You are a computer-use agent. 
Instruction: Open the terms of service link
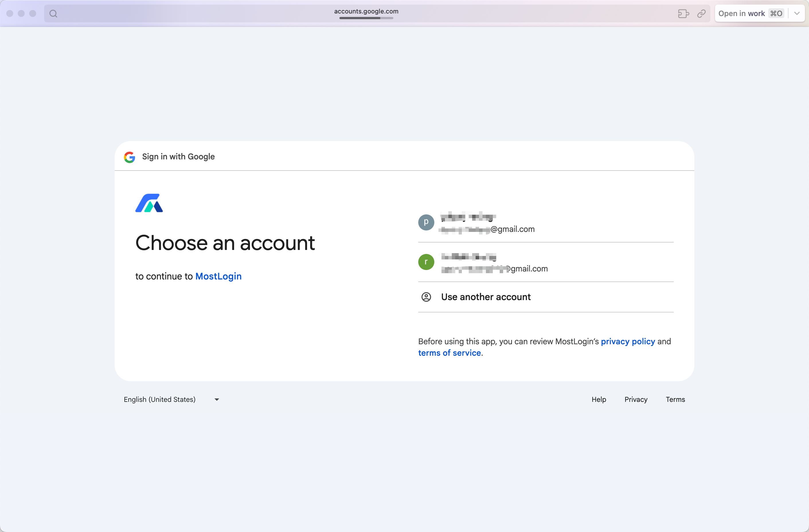point(450,353)
